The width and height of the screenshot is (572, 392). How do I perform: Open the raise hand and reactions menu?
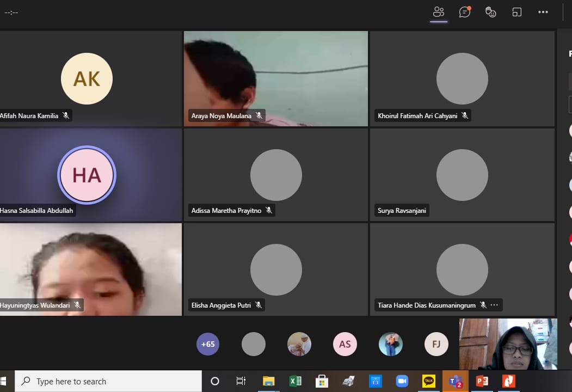tap(491, 12)
